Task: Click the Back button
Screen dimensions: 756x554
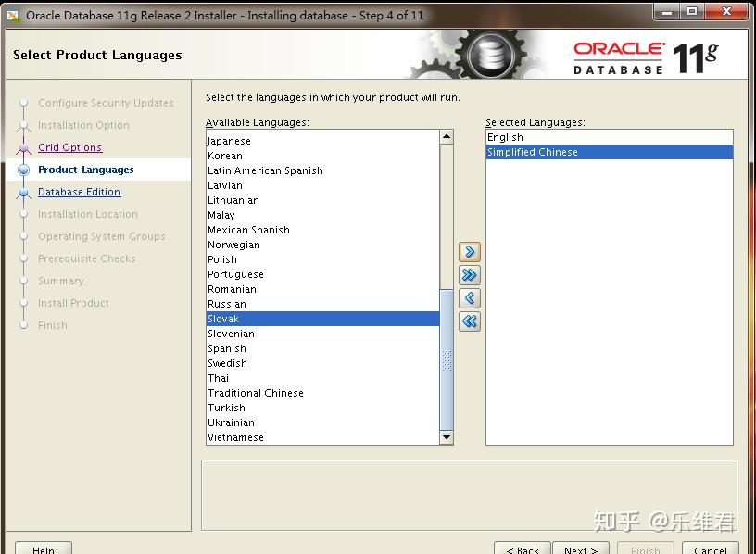Action: (523, 548)
